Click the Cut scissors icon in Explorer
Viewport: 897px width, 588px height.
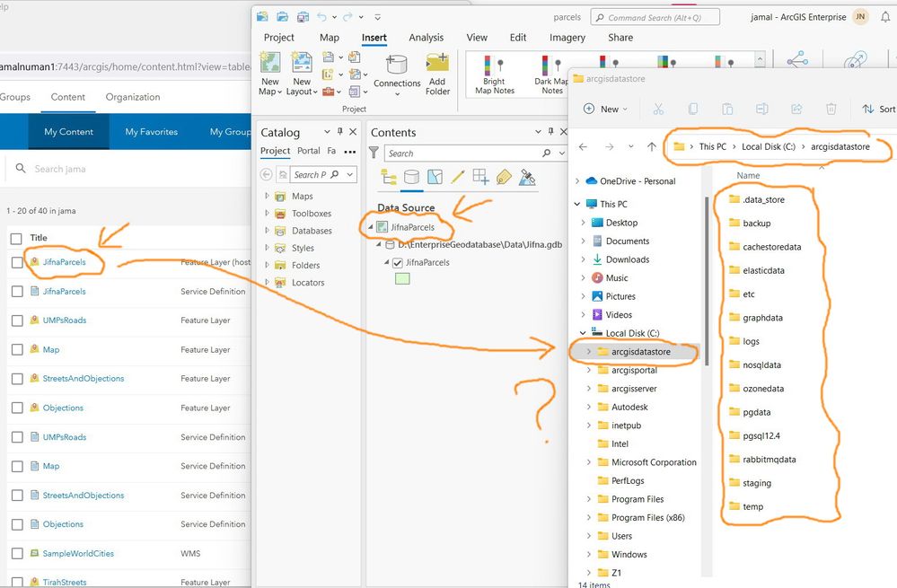(x=658, y=109)
